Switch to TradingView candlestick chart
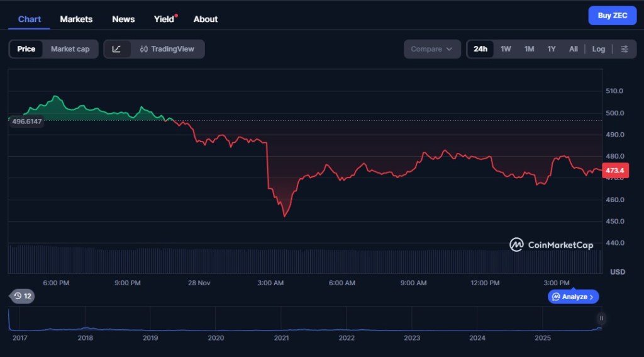The height and width of the screenshot is (357, 644). click(167, 49)
